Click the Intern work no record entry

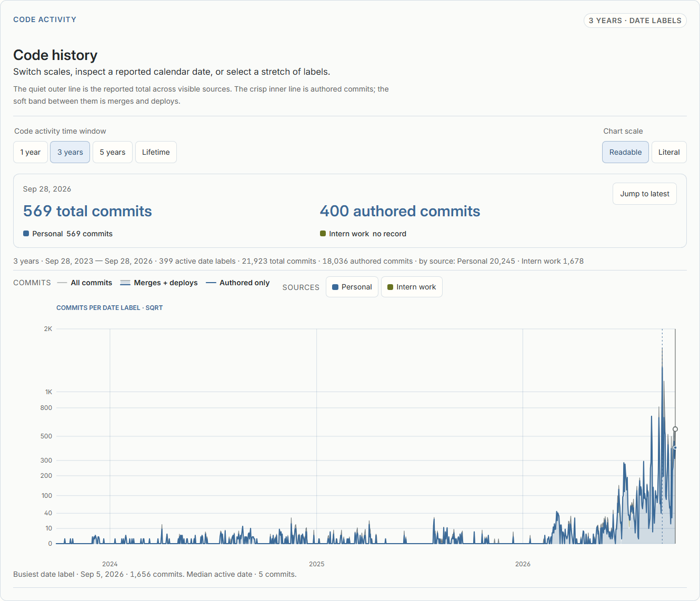pos(363,234)
